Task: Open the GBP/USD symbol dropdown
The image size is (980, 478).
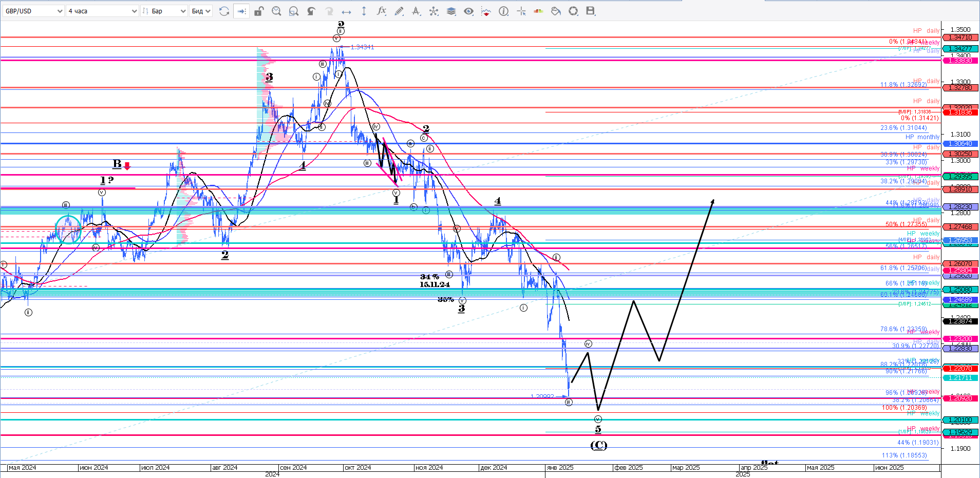Action: 33,11
